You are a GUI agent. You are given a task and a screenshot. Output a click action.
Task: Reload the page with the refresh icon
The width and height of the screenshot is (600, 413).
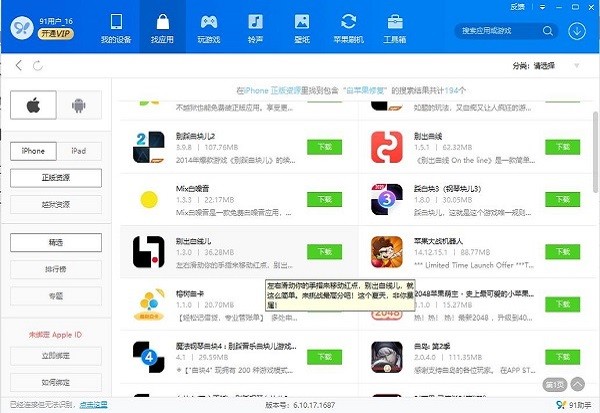[x=38, y=65]
